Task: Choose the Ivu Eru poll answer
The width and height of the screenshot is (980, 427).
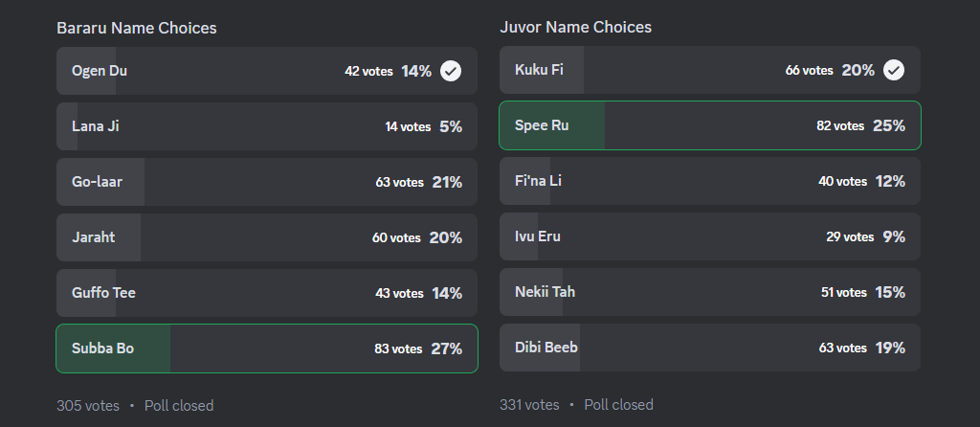Action: click(710, 236)
